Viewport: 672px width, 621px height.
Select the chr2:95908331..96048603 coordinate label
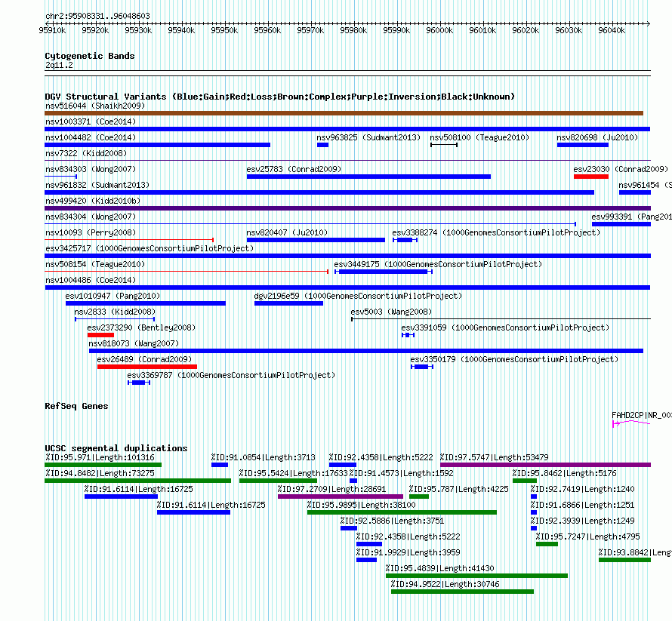coord(97,16)
